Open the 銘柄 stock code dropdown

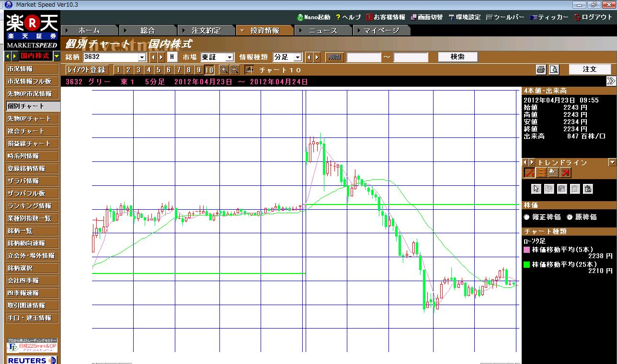tap(142, 57)
